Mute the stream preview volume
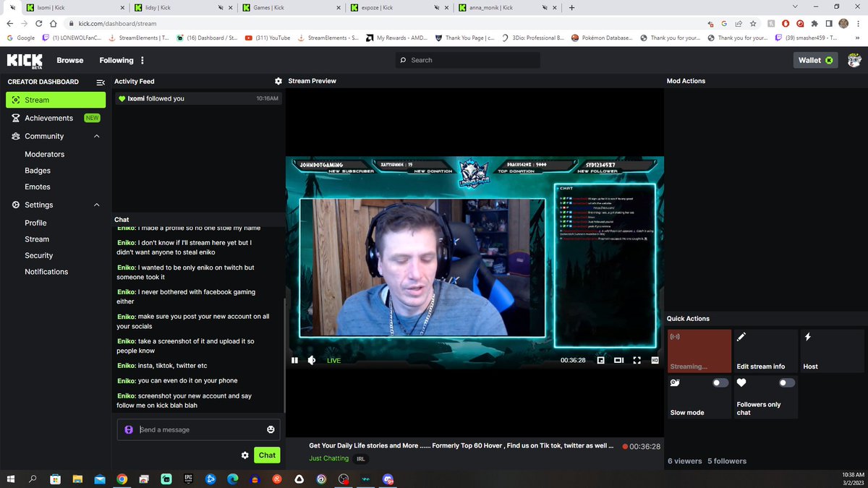This screenshot has width=868, height=488. point(312,360)
